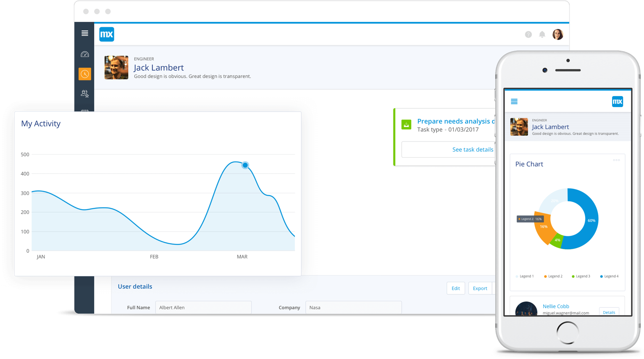Viewport: 644px width, 359px height.
Task: Click the highlighted data point on activity chart
Action: 245,165
